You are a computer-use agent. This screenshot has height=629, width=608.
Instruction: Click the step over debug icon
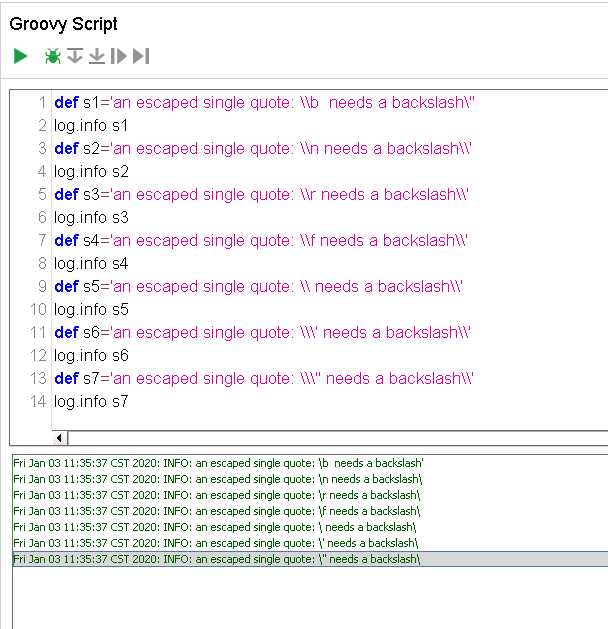(97, 56)
